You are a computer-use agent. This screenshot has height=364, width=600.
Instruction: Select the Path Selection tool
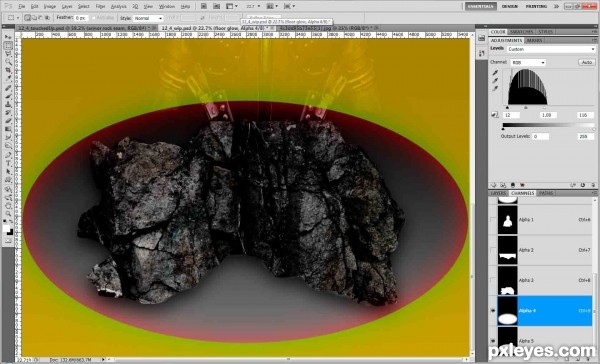pos(8,171)
